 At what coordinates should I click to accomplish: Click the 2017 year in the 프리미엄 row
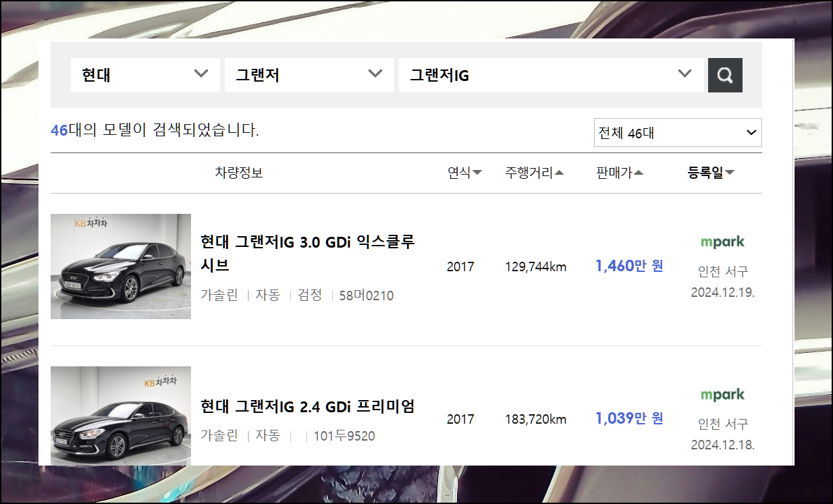click(460, 420)
